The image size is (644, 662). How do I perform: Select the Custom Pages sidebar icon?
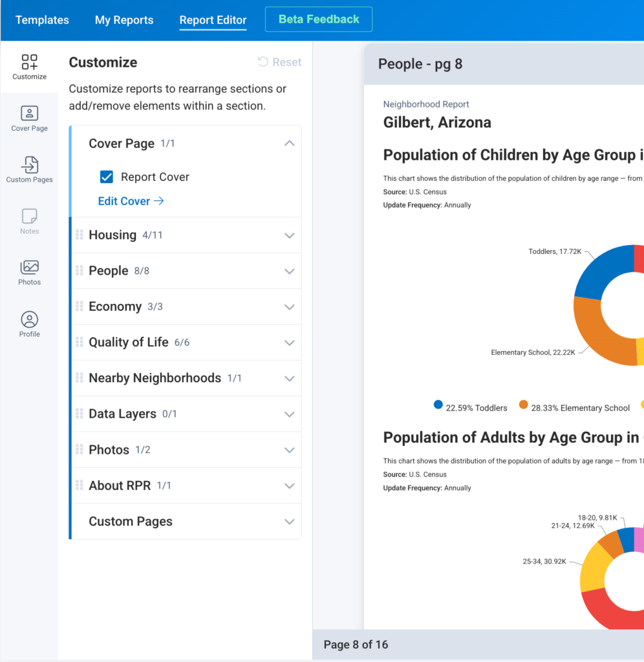(29, 169)
